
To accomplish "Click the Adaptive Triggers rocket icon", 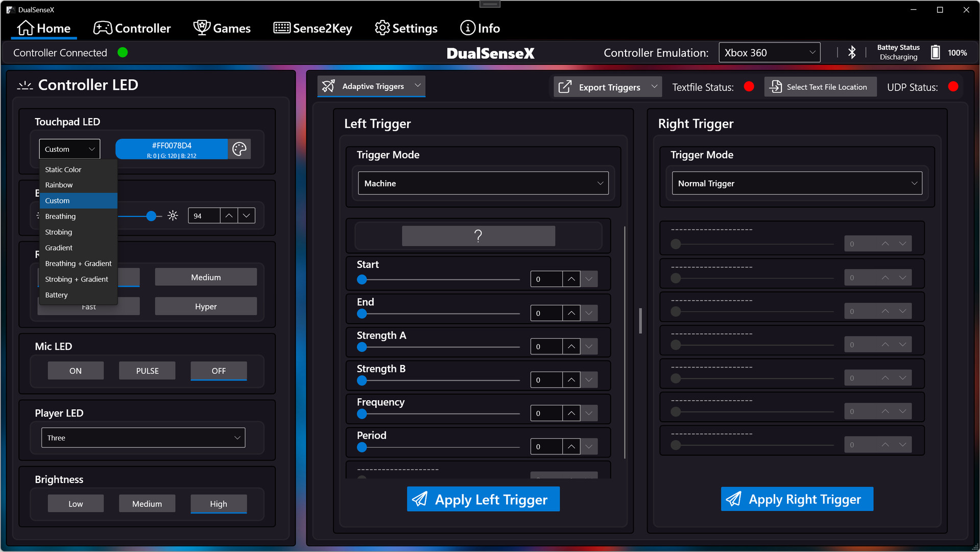I will (x=329, y=86).
